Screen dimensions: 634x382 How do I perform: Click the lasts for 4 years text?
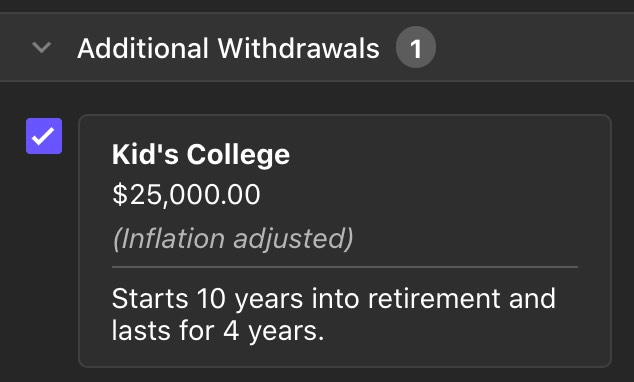[x=218, y=331]
